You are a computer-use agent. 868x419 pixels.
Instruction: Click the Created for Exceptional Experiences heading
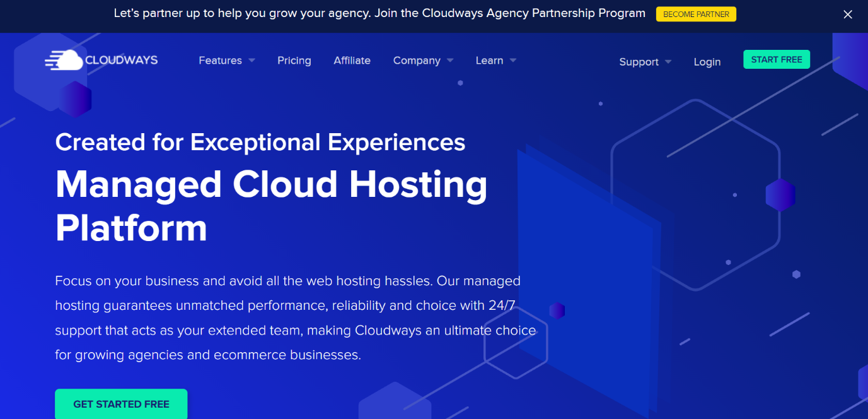(x=260, y=143)
